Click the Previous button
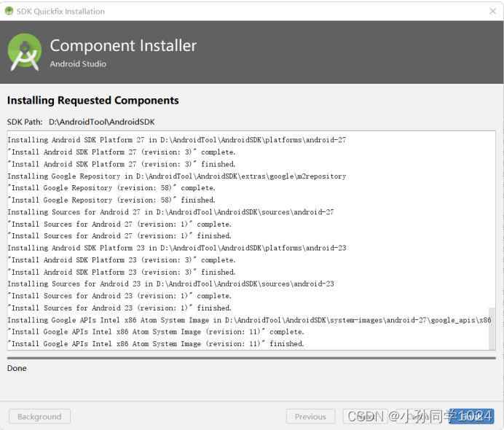 pyautogui.click(x=310, y=416)
